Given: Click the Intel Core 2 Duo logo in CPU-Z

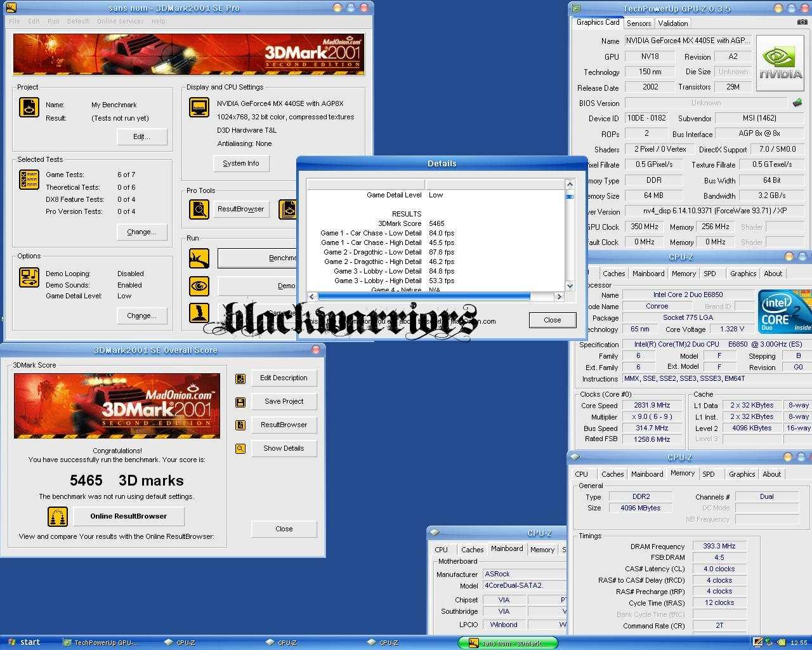Looking at the screenshot, I should click(784, 312).
